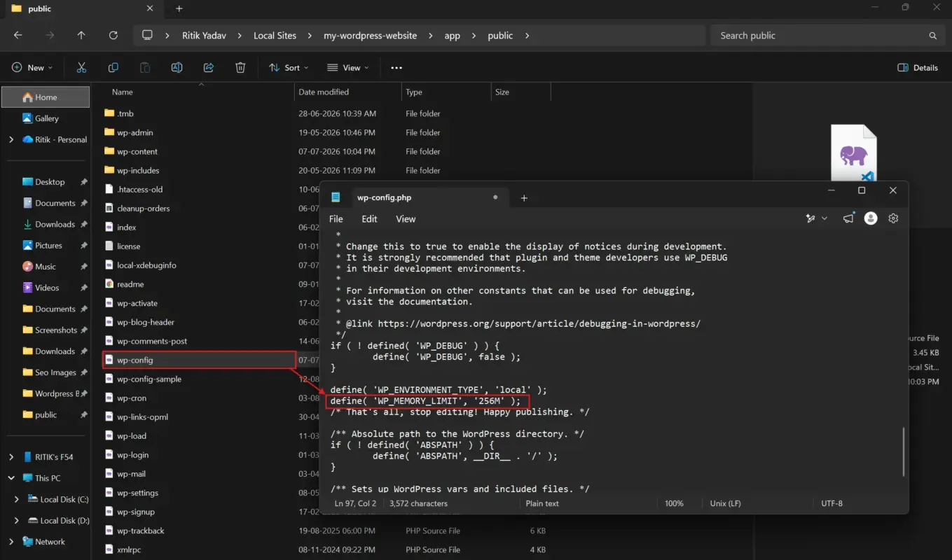This screenshot has height=560, width=952.
Task: Select the xmlrpc file row
Action: [326, 549]
